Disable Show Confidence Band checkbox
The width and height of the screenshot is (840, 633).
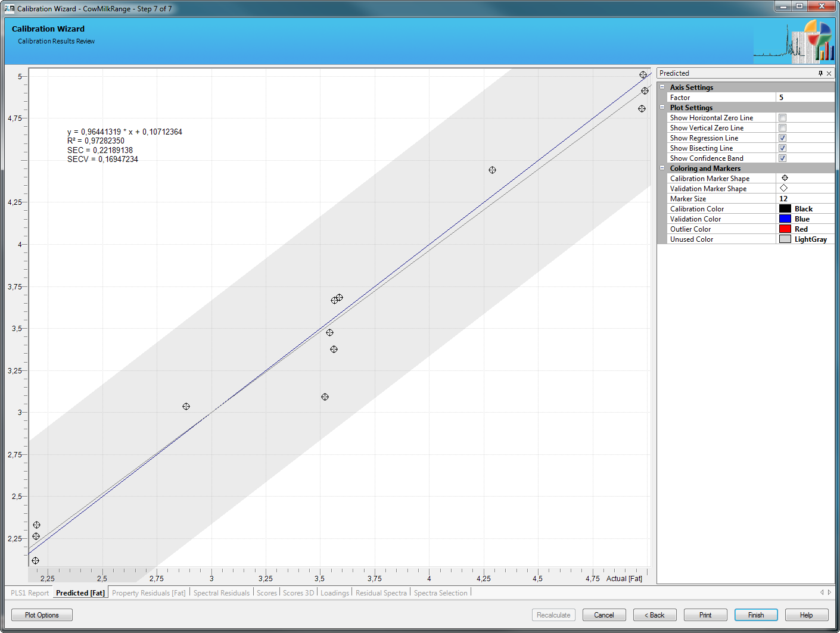click(x=782, y=158)
